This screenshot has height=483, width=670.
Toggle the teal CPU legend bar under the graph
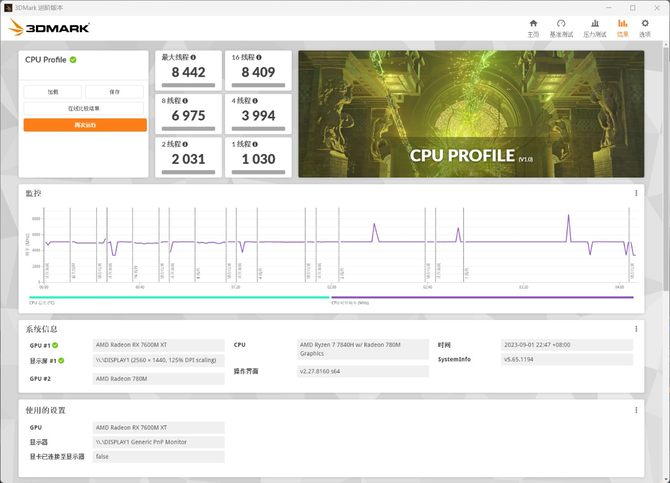(178, 296)
